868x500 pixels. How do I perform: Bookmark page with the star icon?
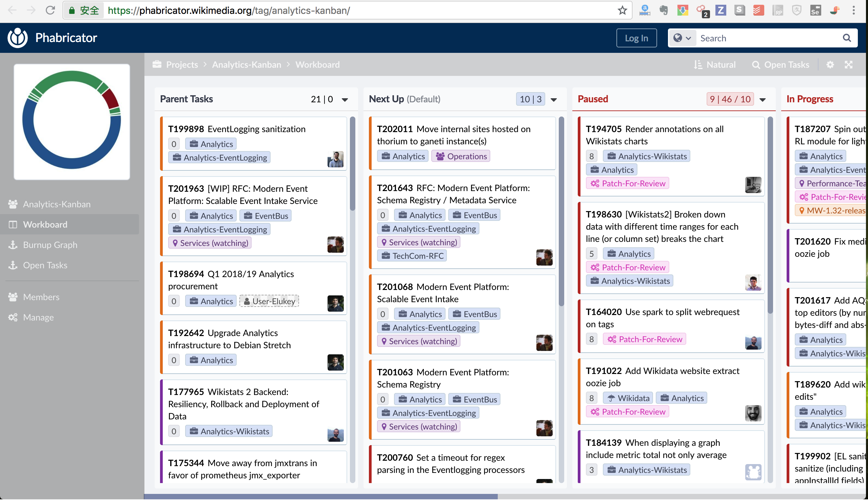[622, 10]
